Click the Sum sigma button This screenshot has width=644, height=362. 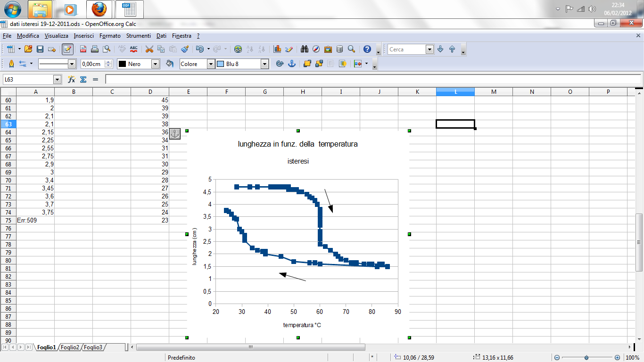click(x=83, y=80)
